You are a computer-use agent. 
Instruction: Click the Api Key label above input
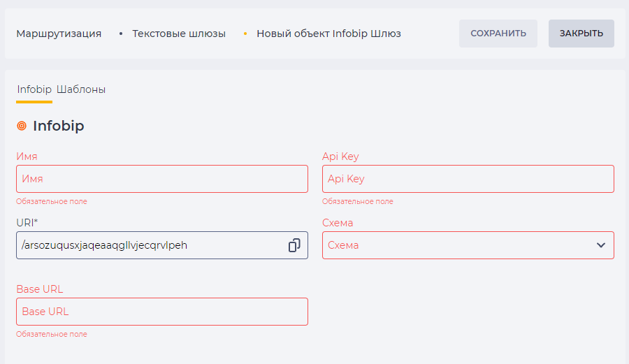340,156
